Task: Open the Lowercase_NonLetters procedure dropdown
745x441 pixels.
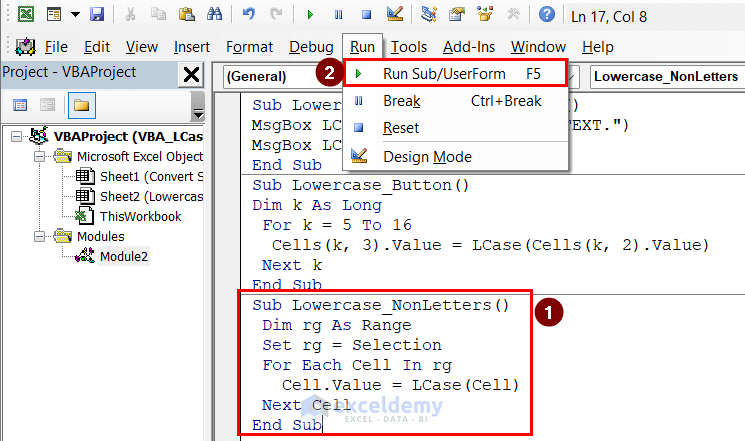Action: [x=667, y=77]
